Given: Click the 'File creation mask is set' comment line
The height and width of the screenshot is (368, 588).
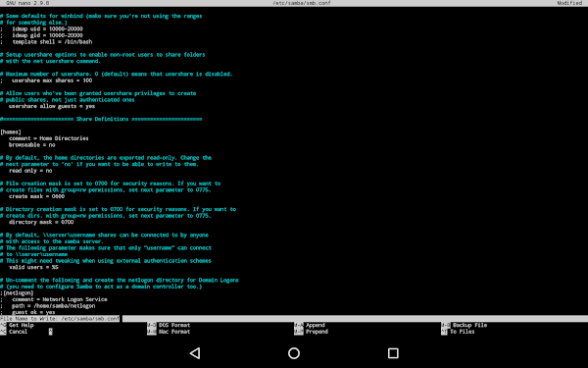Looking at the screenshot, I should point(110,184).
